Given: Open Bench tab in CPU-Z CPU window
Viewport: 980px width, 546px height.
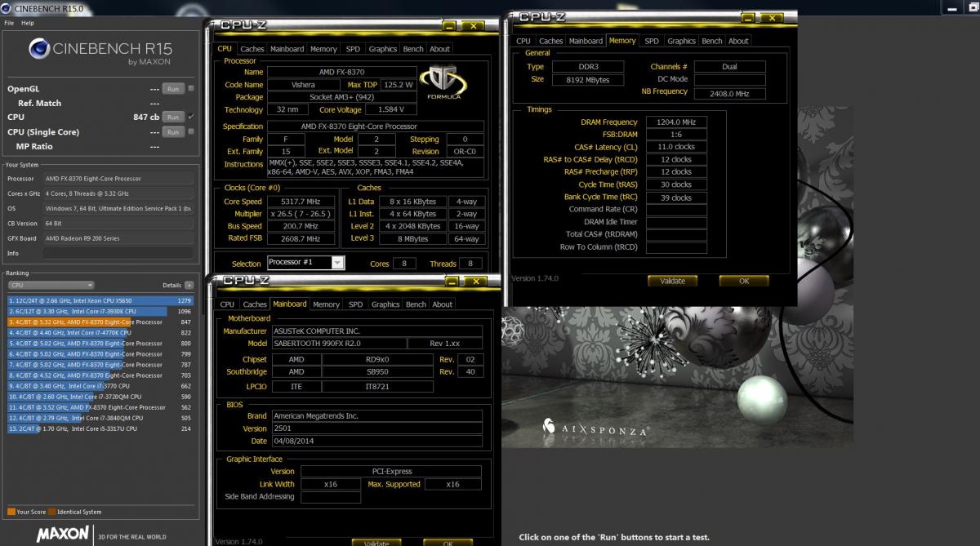Looking at the screenshot, I should coord(413,49).
